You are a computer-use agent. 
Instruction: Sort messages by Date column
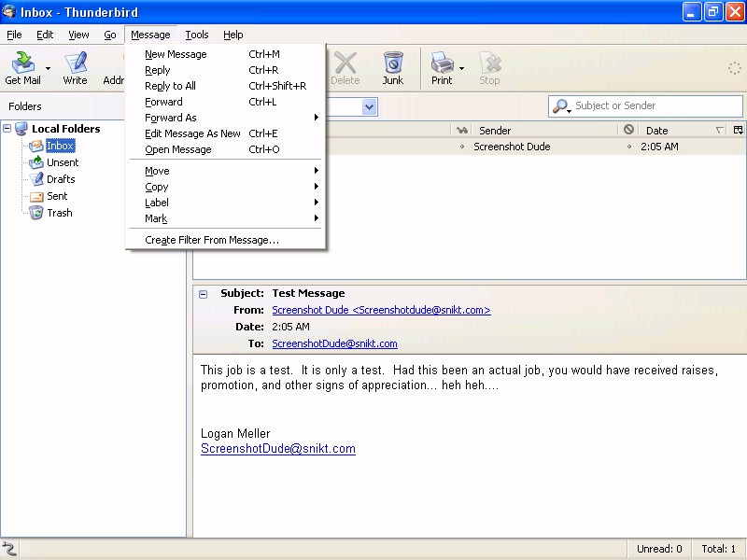[683, 130]
